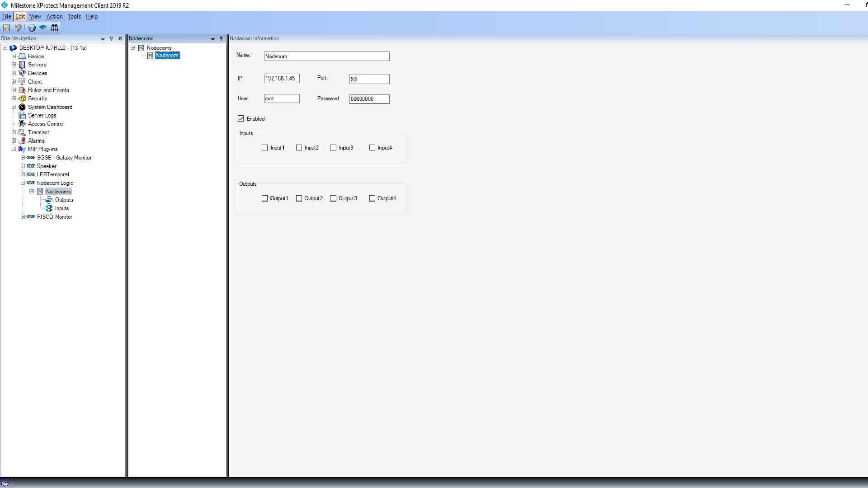
Task: Click the Transact icon
Action: tap(22, 132)
